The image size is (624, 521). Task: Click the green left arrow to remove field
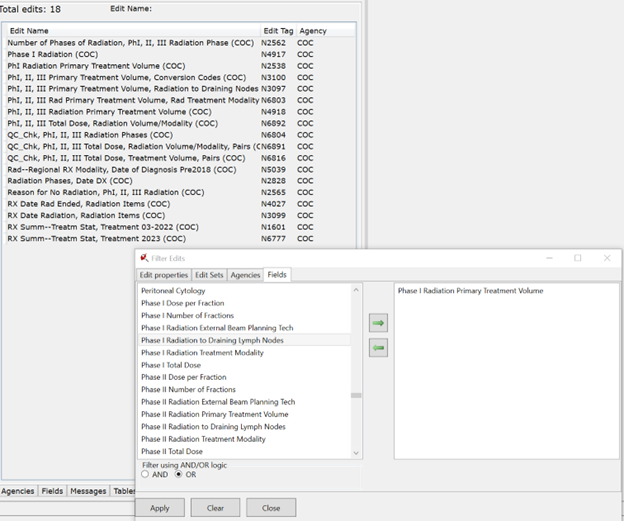(378, 348)
